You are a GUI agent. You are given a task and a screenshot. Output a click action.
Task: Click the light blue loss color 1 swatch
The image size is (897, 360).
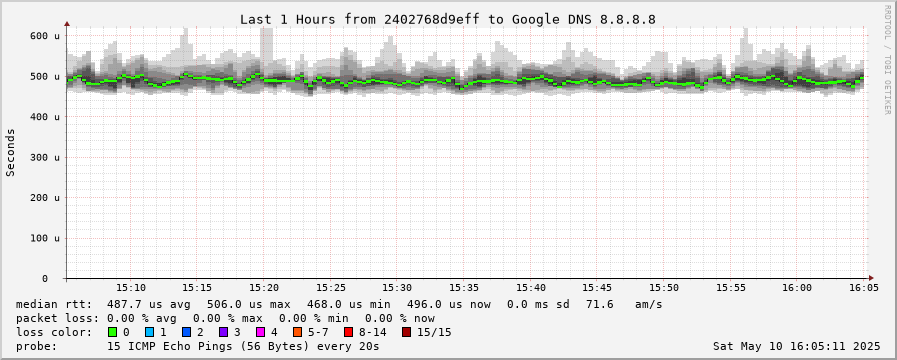click(x=149, y=332)
